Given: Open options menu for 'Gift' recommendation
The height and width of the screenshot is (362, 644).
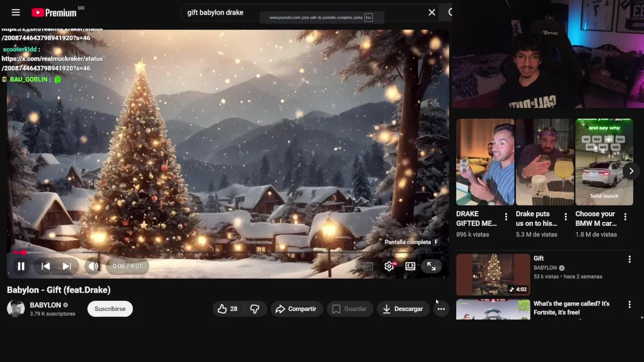Looking at the screenshot, I should tap(629, 259).
